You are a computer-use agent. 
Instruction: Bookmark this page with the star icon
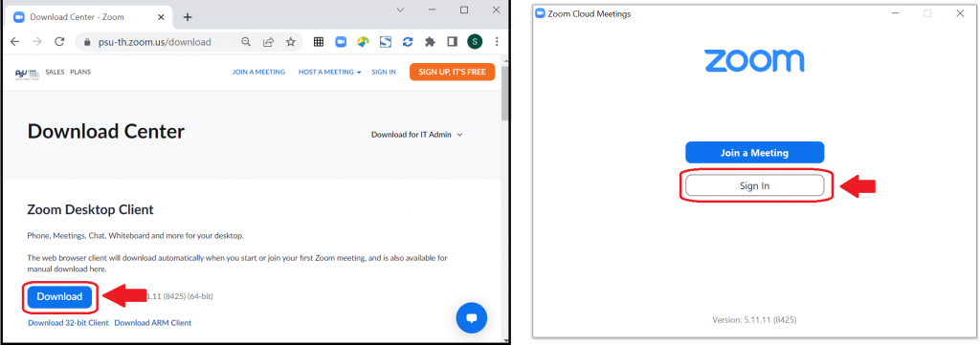click(291, 42)
